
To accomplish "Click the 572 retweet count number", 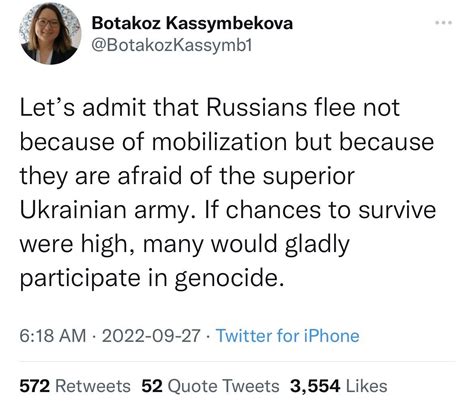I will (35, 386).
